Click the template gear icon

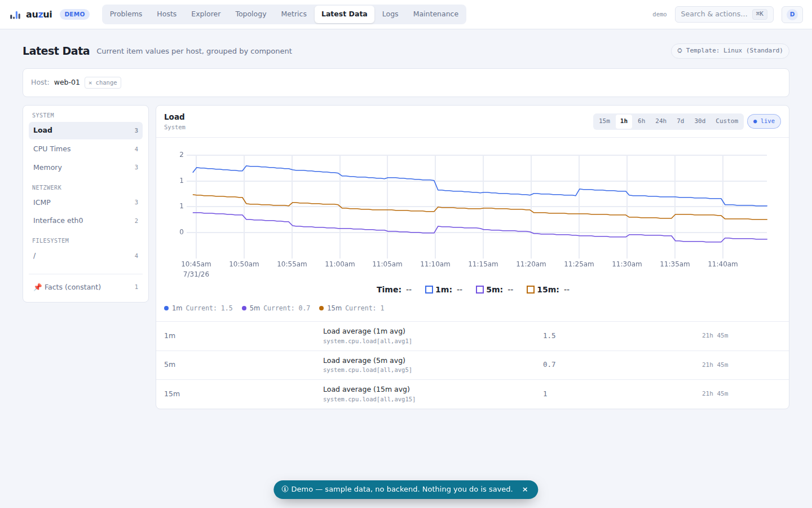coord(679,51)
